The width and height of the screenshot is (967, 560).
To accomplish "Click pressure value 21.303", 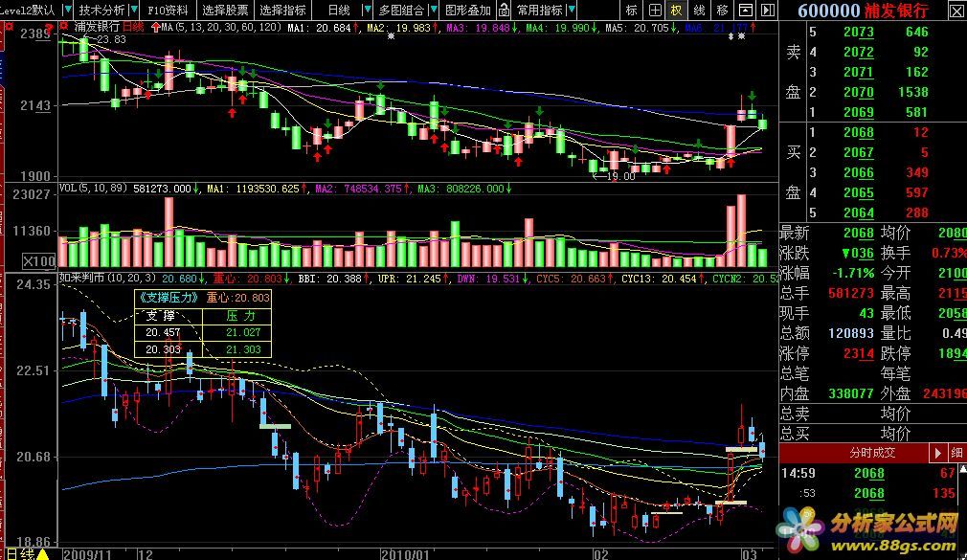I will 243,349.
